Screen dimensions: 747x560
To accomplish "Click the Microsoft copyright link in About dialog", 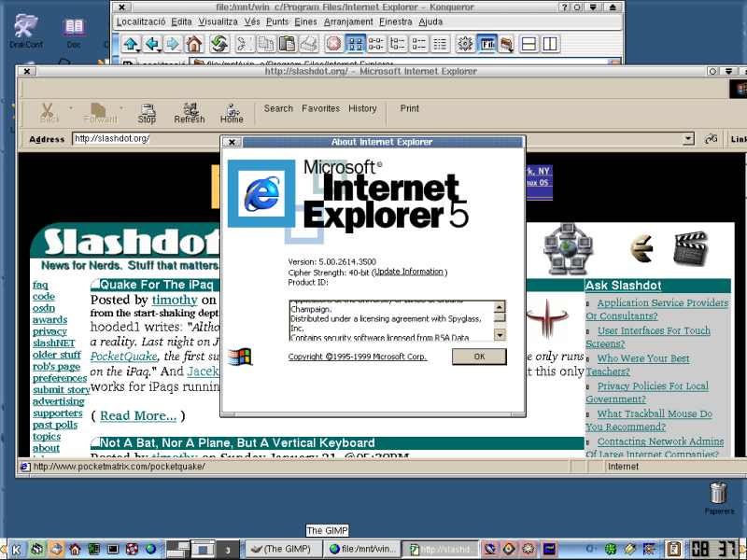I will (358, 357).
